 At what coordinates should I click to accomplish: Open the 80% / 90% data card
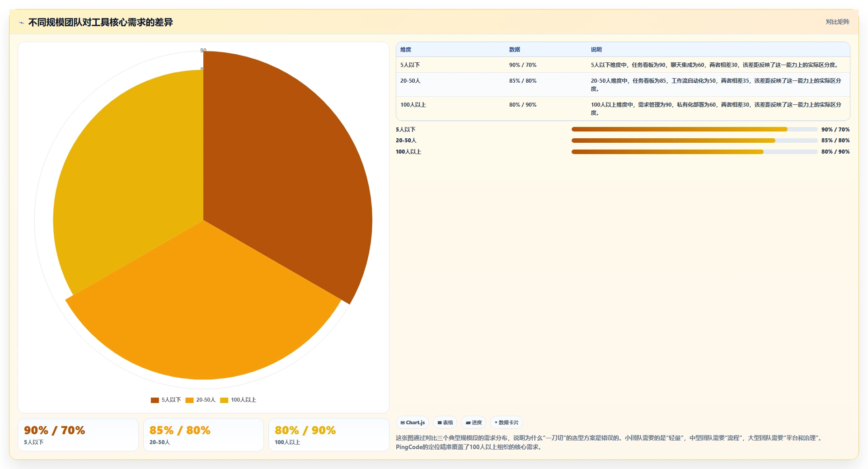coord(329,435)
